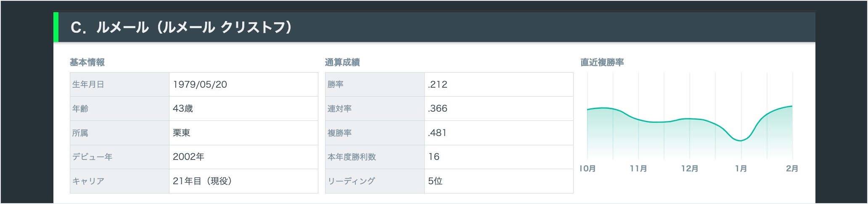Screen dimensions: 868x204
Task: Click the 年齢 value 43歳
Action: 183,109
